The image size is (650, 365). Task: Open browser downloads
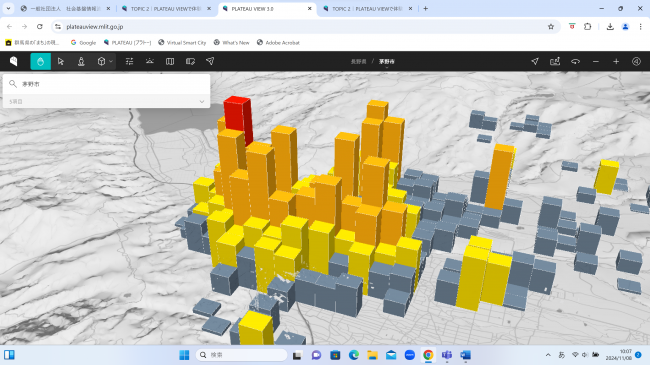coord(610,27)
